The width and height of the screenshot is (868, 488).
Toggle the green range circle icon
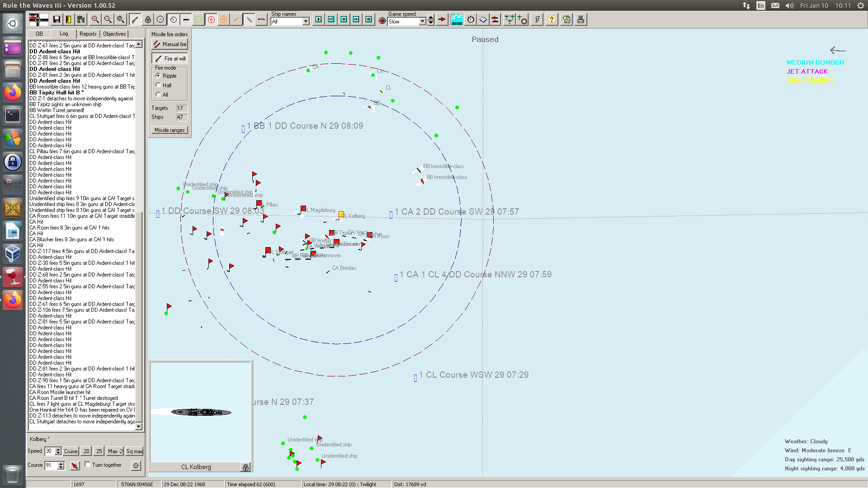pos(198,19)
